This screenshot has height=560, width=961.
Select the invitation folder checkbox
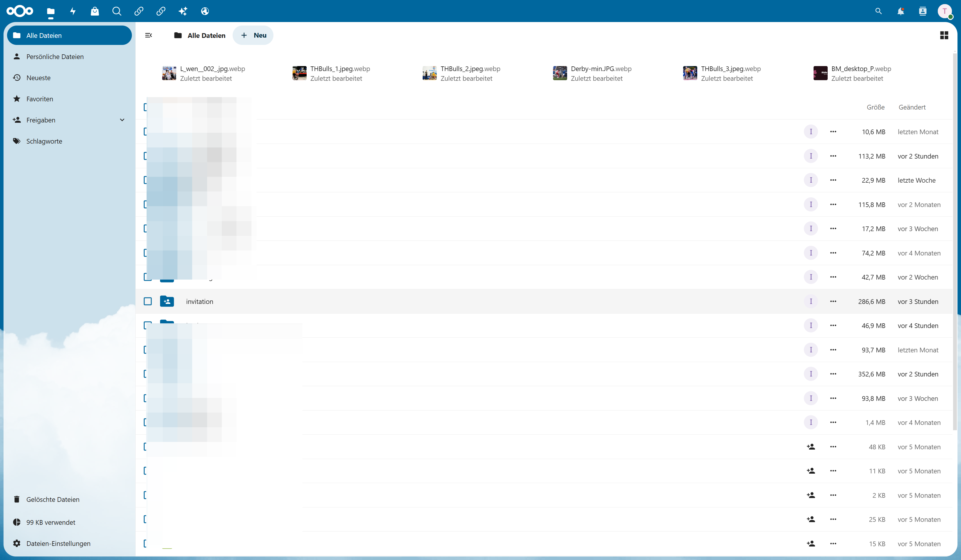pos(148,302)
